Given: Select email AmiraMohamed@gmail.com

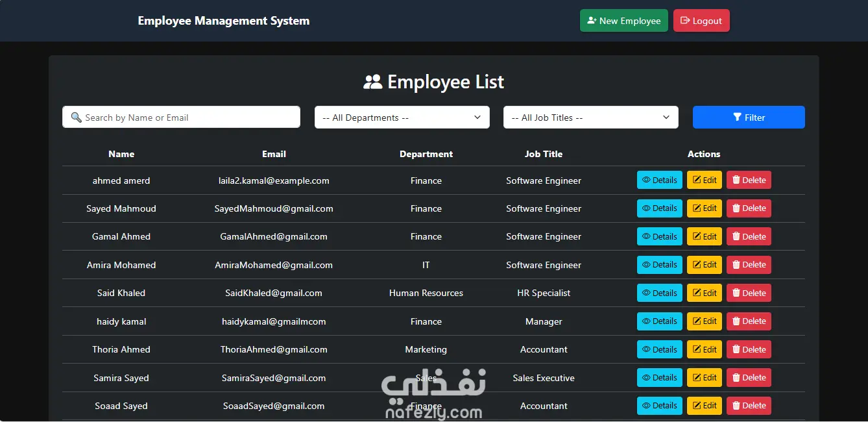Looking at the screenshot, I should [274, 265].
